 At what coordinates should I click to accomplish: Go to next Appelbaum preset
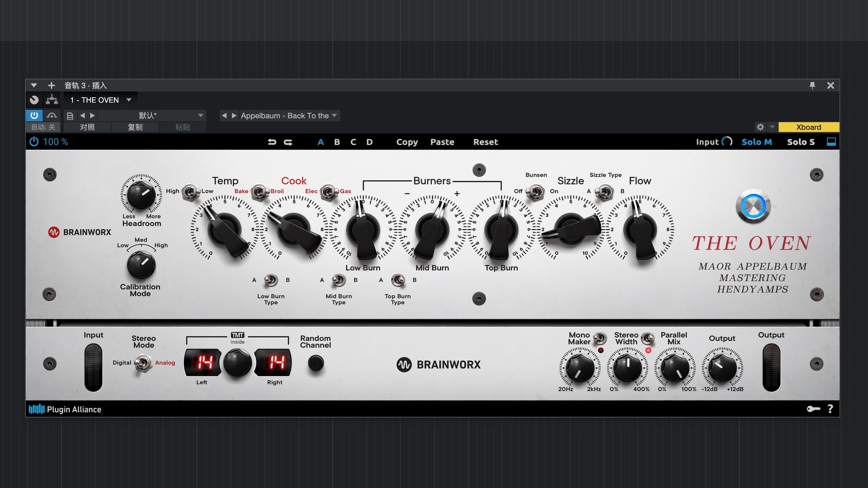[x=234, y=116]
